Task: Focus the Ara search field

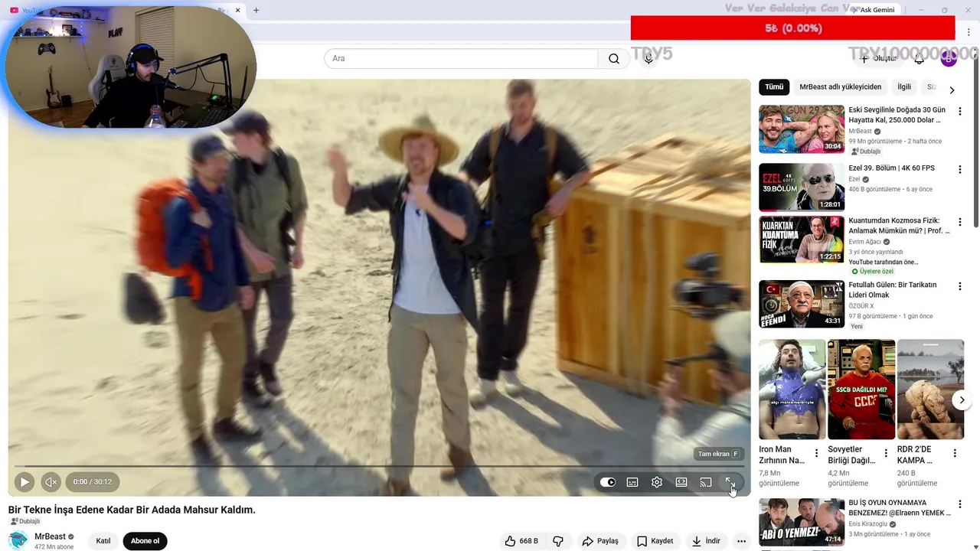Action: (x=461, y=59)
